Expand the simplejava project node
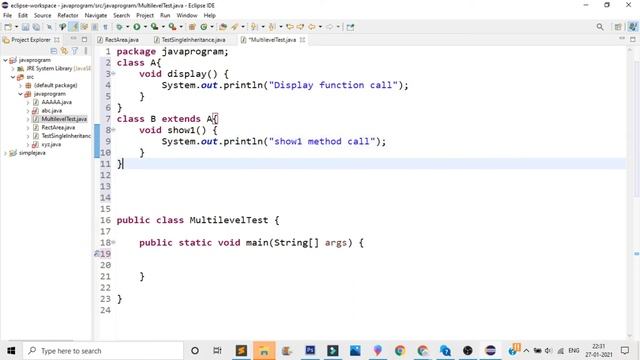The width and height of the screenshot is (640, 360). (5, 153)
